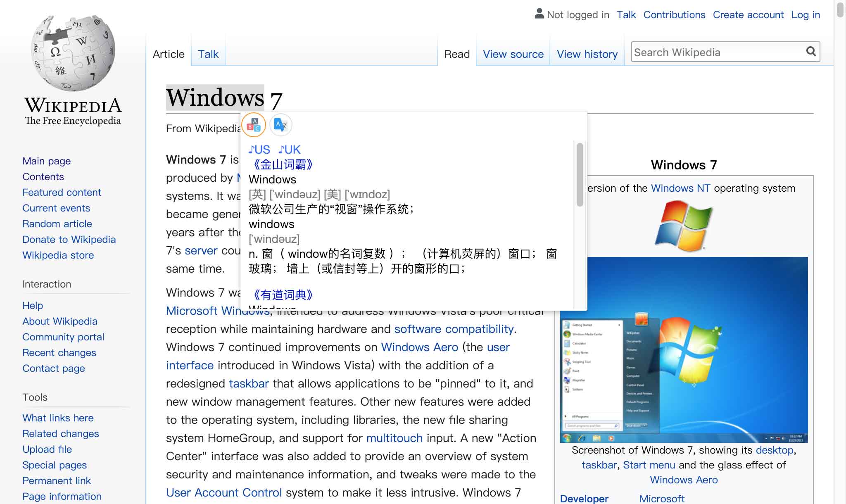The height and width of the screenshot is (504, 846).
Task: Switch to the Article tab
Action: [169, 54]
